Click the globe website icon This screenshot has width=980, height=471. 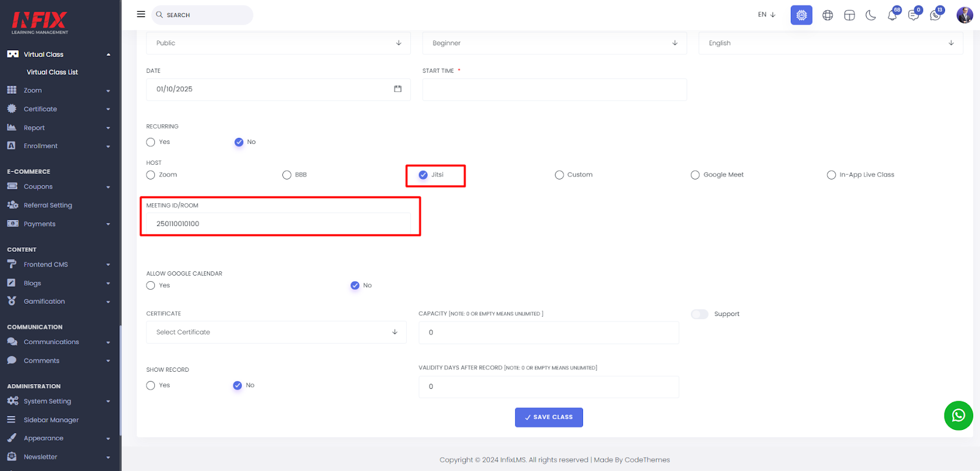[827, 15]
